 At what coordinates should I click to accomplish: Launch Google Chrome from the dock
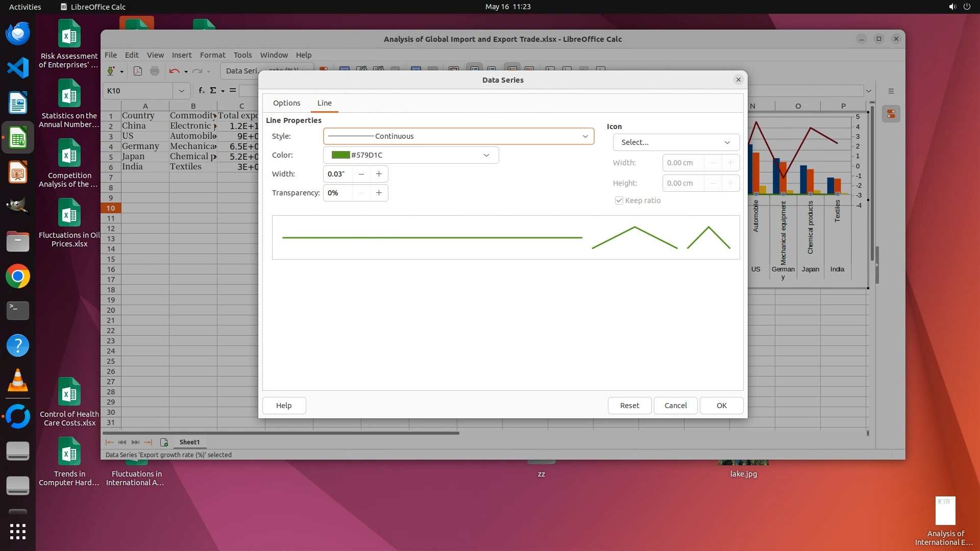[x=18, y=277]
